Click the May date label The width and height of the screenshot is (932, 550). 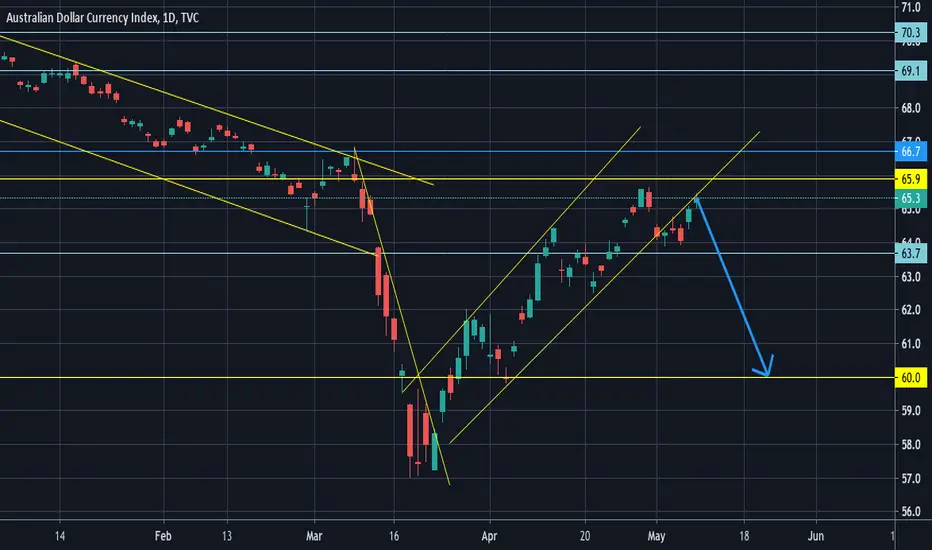click(656, 536)
